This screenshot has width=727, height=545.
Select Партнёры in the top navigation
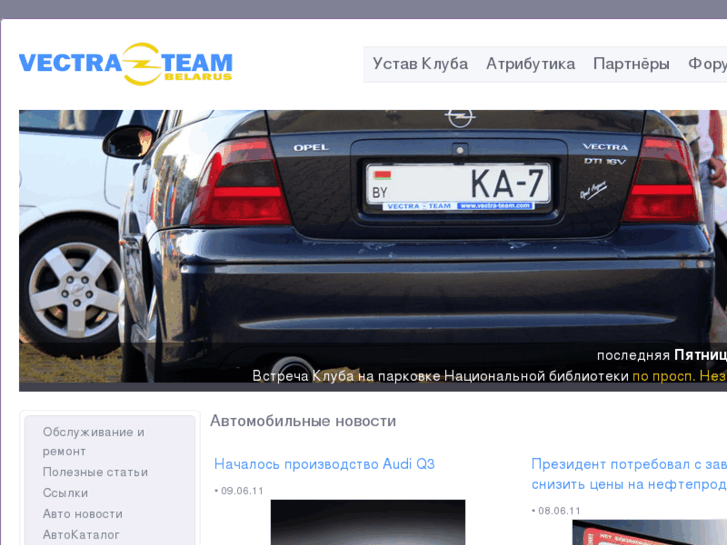pyautogui.click(x=631, y=64)
